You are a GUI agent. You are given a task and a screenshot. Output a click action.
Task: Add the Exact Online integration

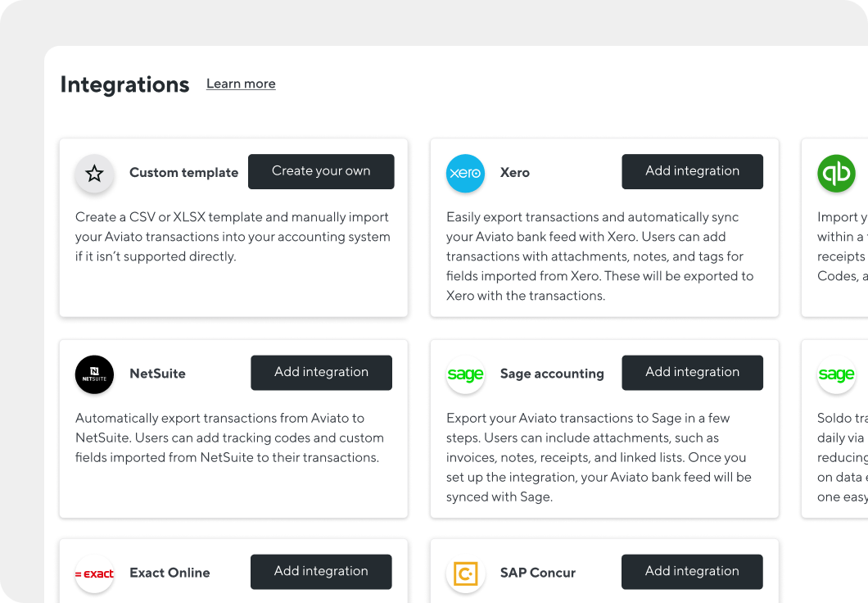tap(321, 572)
